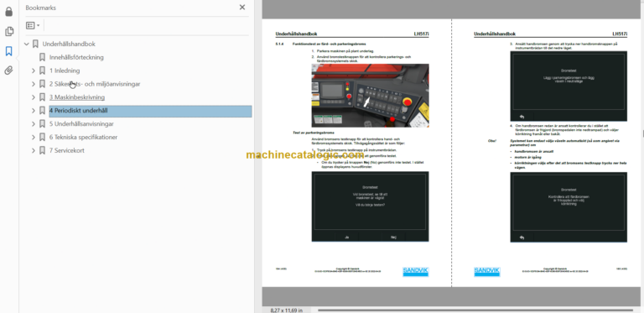Expand the 7 Servicekort bookmark
The height and width of the screenshot is (313, 644).
[x=34, y=150]
